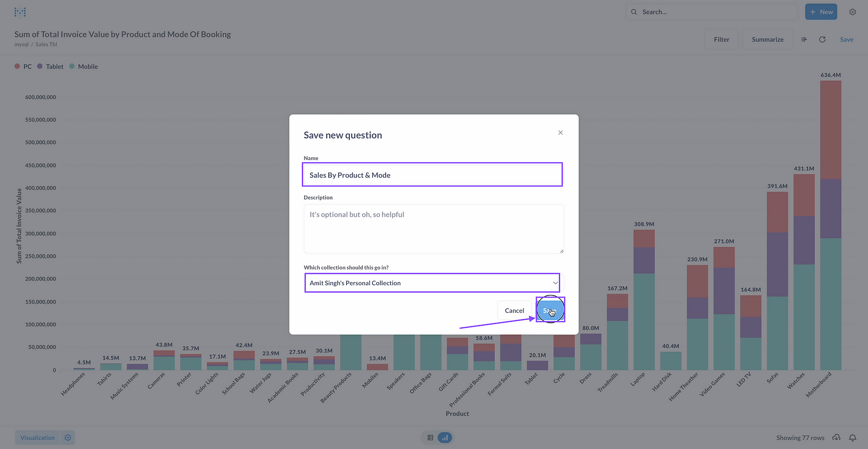Viewport: 868px width, 449px height.
Task: Open the settings gear in top bar
Action: 852,12
